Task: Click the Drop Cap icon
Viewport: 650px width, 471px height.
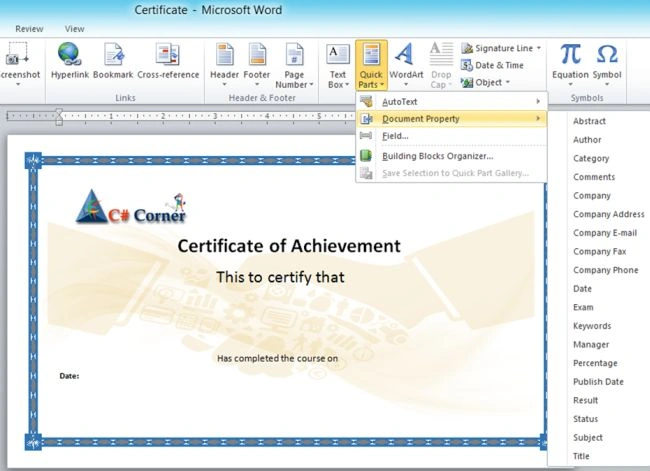Action: point(441,54)
